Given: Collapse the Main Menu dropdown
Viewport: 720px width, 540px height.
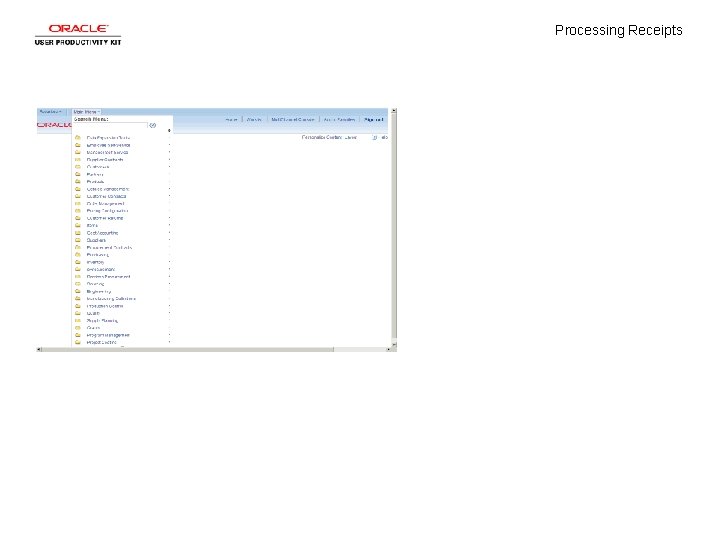Looking at the screenshot, I should (x=86, y=112).
